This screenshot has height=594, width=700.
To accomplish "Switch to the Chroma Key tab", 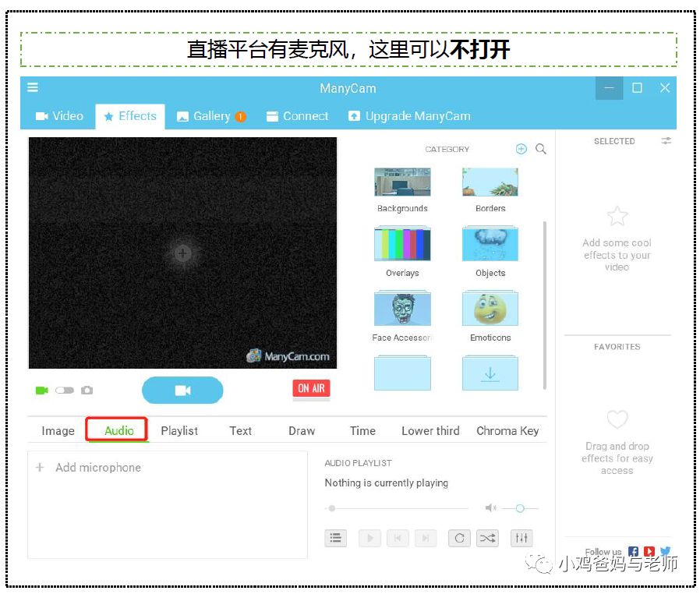I will [507, 430].
